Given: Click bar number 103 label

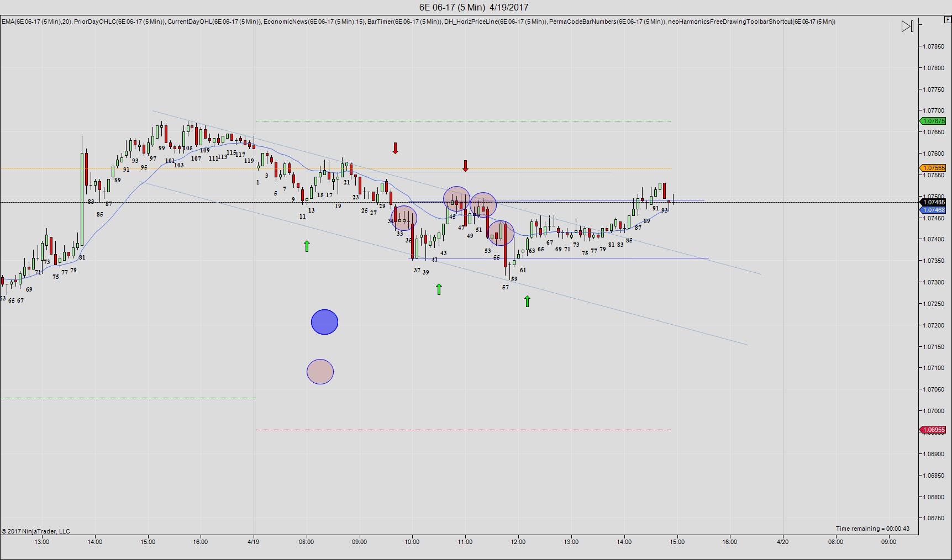Looking at the screenshot, I should [178, 165].
